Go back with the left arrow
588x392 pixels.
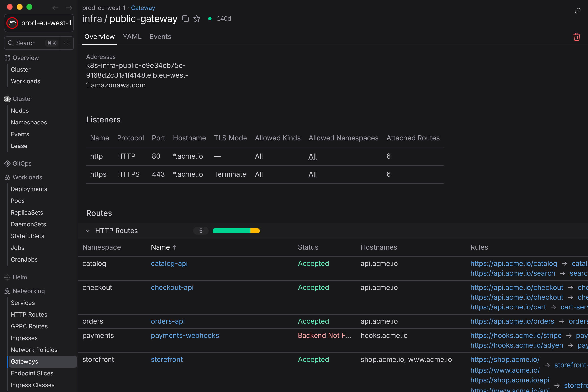click(55, 8)
